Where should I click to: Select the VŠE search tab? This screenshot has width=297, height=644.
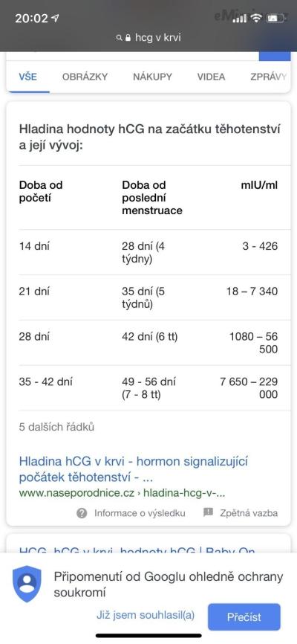tap(28, 77)
